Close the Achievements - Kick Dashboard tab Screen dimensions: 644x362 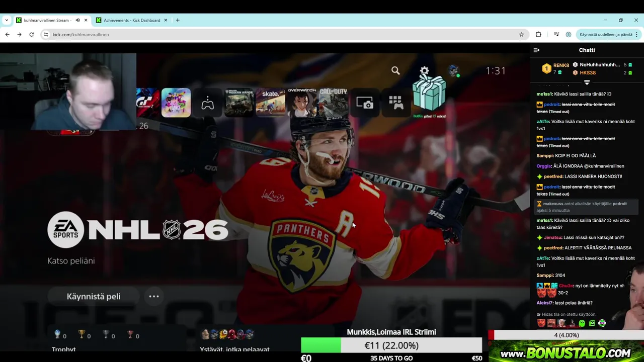click(166, 20)
